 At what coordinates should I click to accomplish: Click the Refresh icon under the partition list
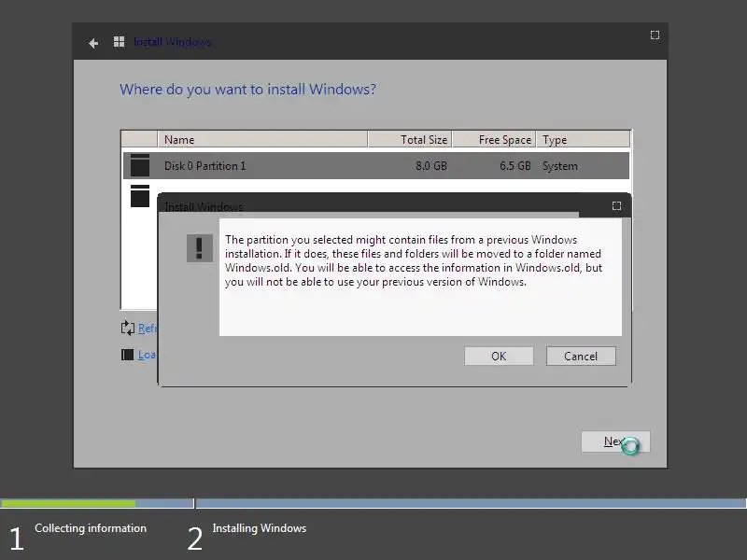click(x=128, y=328)
